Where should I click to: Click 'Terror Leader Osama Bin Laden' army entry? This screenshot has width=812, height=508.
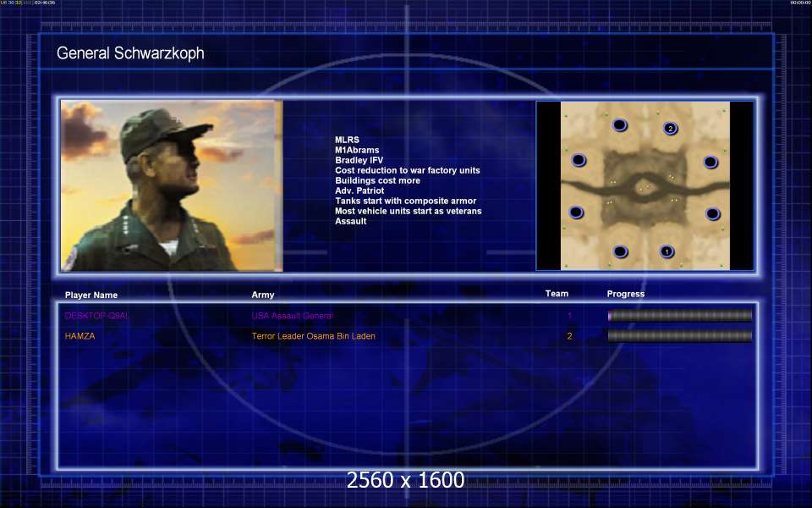coord(313,336)
